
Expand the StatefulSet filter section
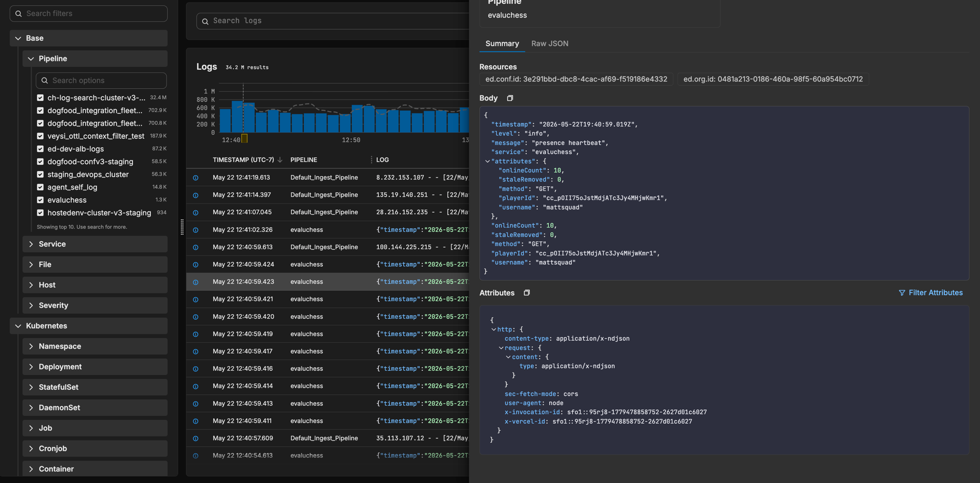tap(95, 387)
